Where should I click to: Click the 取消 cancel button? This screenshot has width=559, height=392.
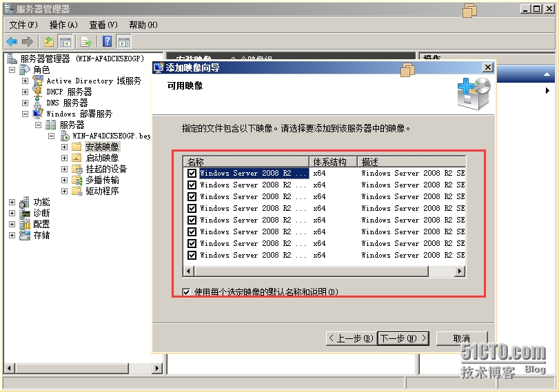pyautogui.click(x=462, y=338)
